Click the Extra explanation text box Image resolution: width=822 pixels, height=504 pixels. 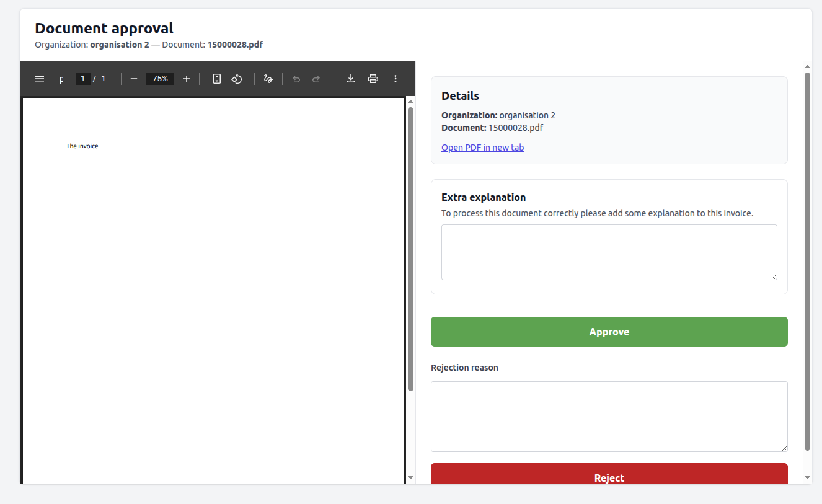pyautogui.click(x=609, y=252)
